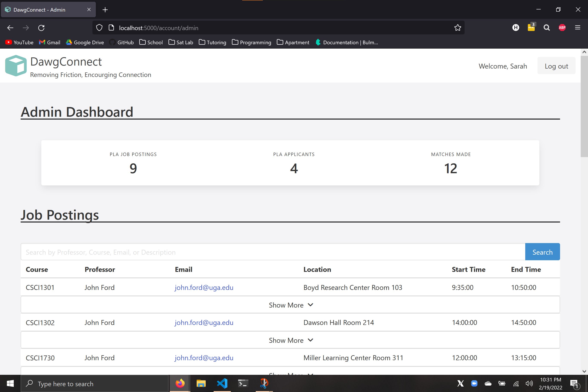Screen dimensions: 588x392
Task: Click the shield tracking protection icon
Action: [99, 28]
